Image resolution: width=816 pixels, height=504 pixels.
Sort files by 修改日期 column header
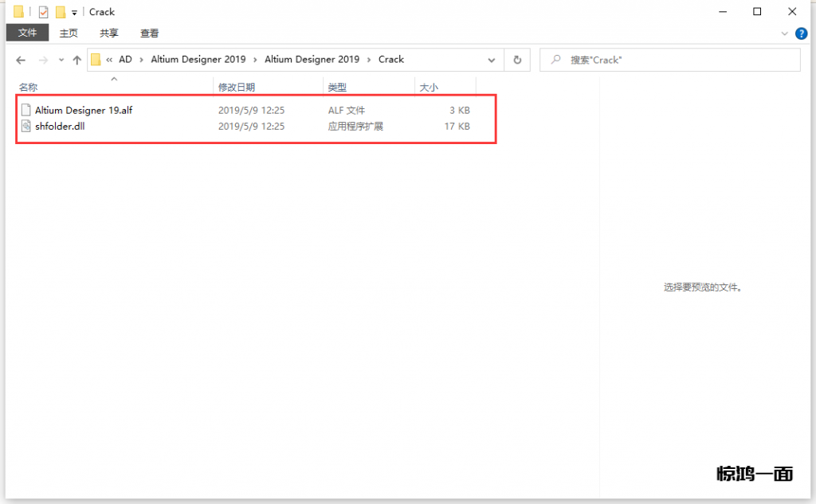pos(237,87)
